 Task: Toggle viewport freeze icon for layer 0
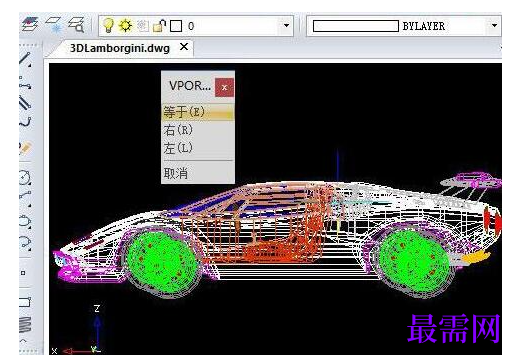[143, 26]
